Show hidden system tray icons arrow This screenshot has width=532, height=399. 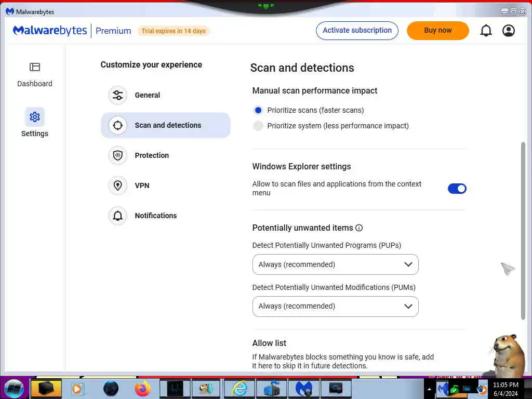[429, 389]
